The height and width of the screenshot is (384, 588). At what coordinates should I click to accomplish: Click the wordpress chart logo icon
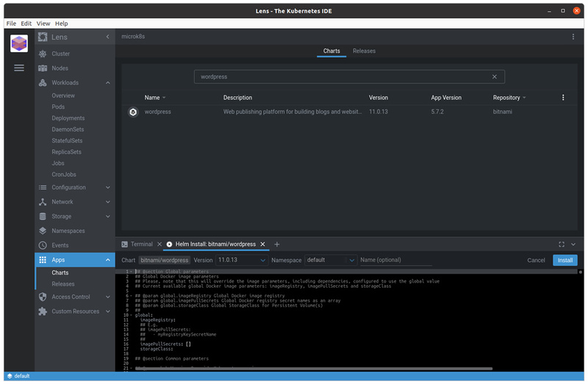pos(133,112)
